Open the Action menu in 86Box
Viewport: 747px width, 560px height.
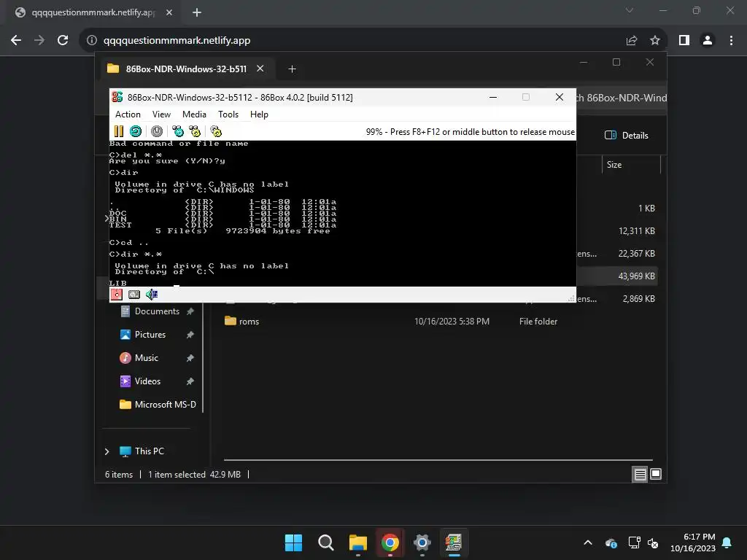128,114
